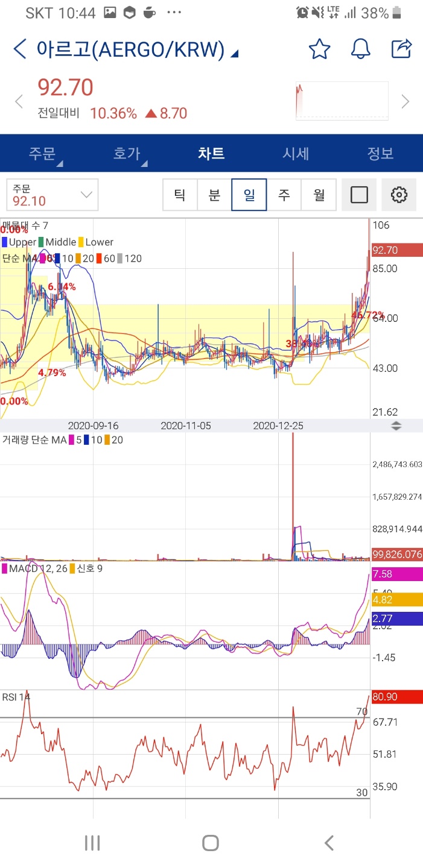Go to next coin with right chevron
Viewport: 423px width, 868px height.
[x=406, y=101]
